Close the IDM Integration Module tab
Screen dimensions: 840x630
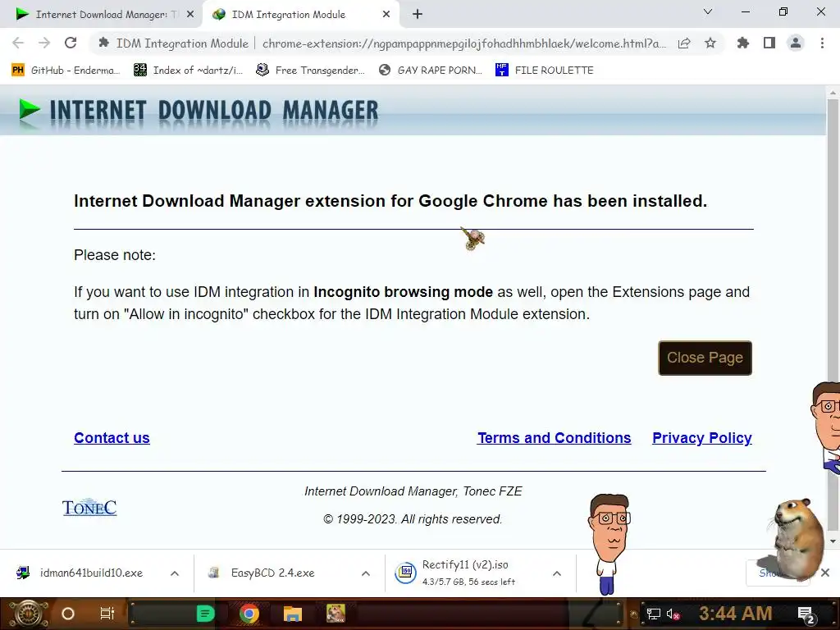(386, 15)
